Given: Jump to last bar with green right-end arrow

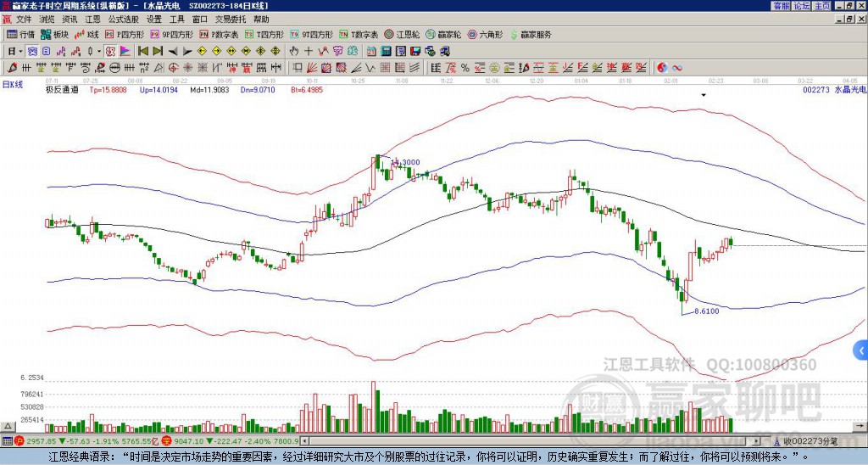Looking at the screenshot, I should click(158, 52).
